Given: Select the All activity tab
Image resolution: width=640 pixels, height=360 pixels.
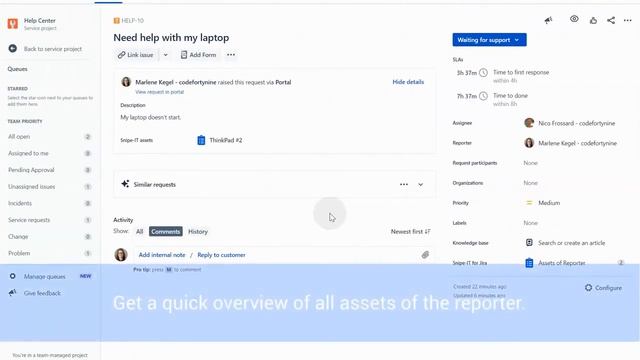Looking at the screenshot, I should [140, 231].
